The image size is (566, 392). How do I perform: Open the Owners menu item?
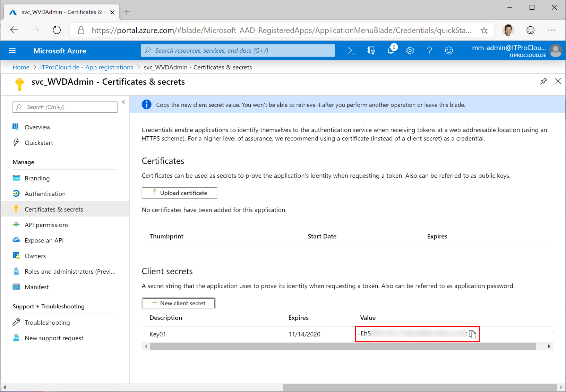click(35, 256)
